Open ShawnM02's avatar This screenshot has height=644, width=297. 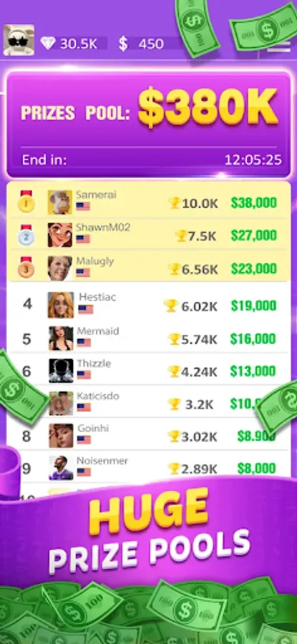[x=60, y=235]
